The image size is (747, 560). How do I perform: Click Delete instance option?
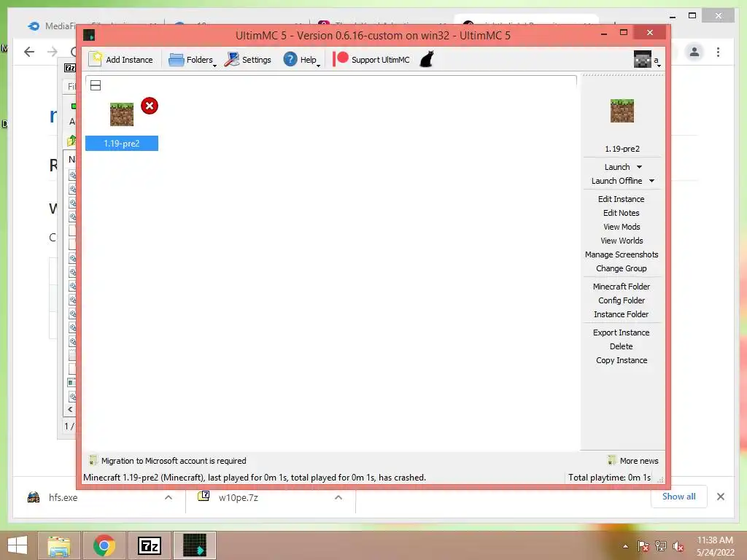[622, 346]
